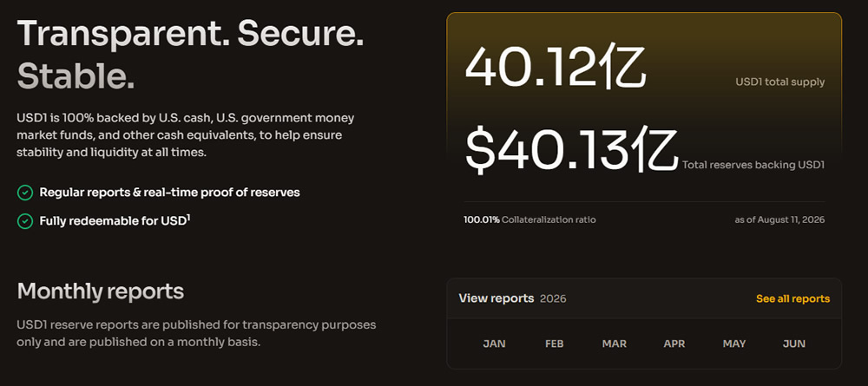The image size is (868, 386).
Task: Click the Monthly reports heading
Action: point(100,291)
